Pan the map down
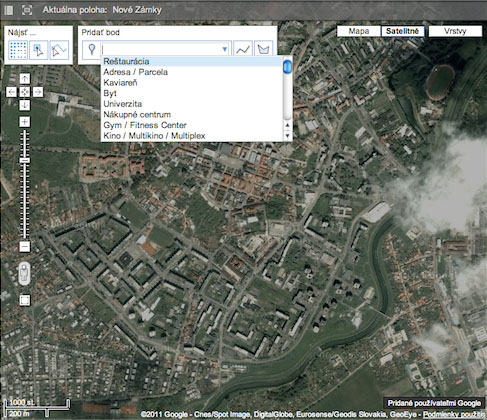This screenshot has width=487, height=420. click(25, 105)
